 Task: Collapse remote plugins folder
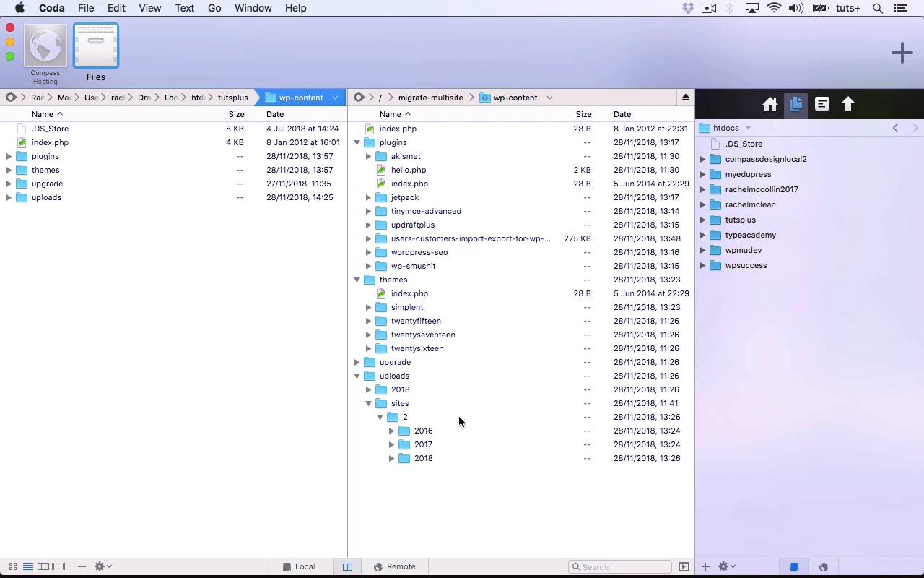tap(357, 142)
